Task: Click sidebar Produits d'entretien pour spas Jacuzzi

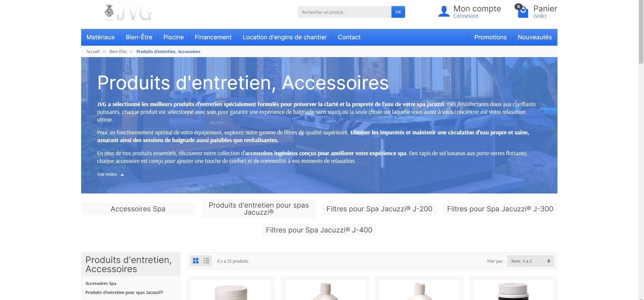Action: tap(124, 292)
